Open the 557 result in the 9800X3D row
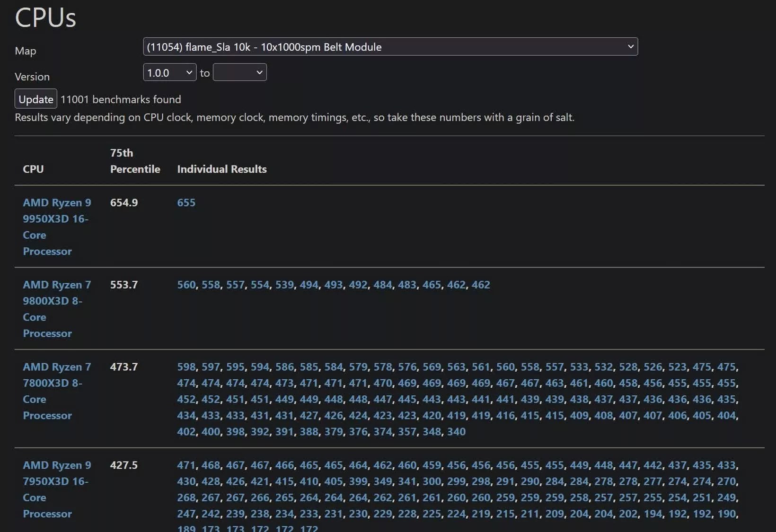776x532 pixels. 235,285
